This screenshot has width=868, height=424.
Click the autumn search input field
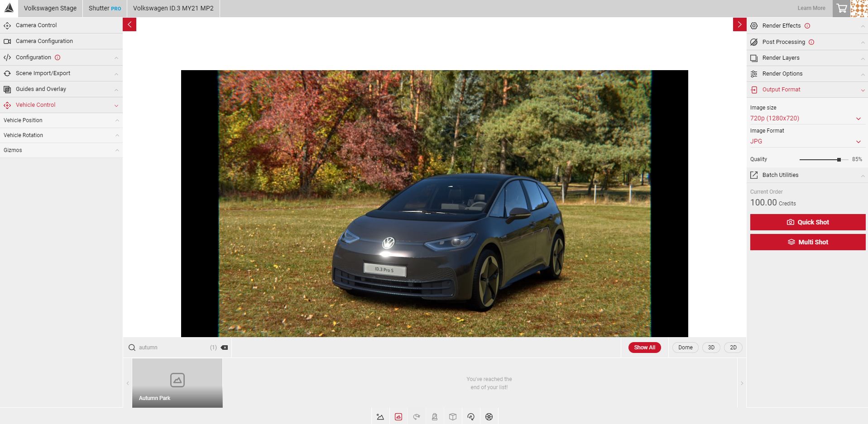pos(172,348)
